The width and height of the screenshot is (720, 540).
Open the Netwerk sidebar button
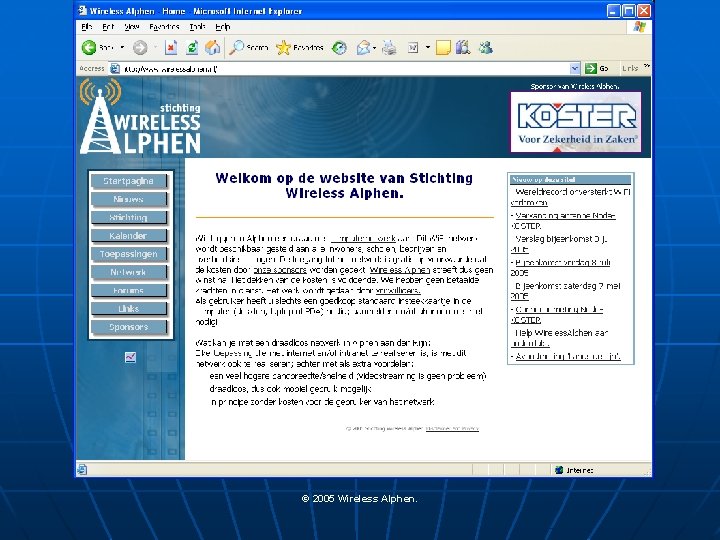tap(129, 272)
